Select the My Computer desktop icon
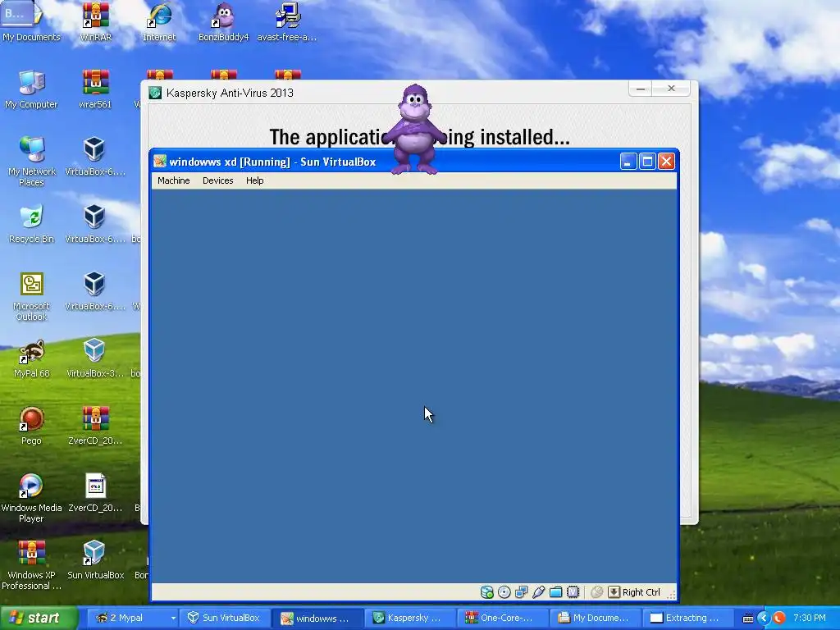Viewport: 840px width, 630px height. coord(31,89)
